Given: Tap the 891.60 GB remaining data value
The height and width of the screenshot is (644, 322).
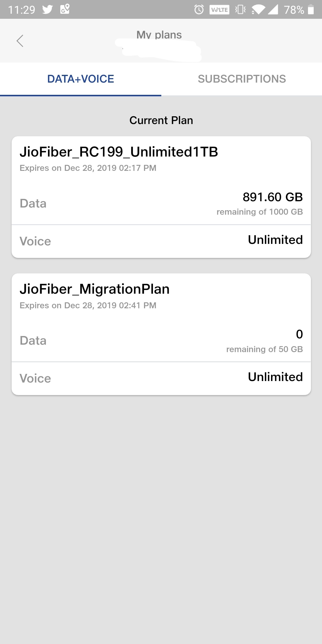Looking at the screenshot, I should [273, 197].
